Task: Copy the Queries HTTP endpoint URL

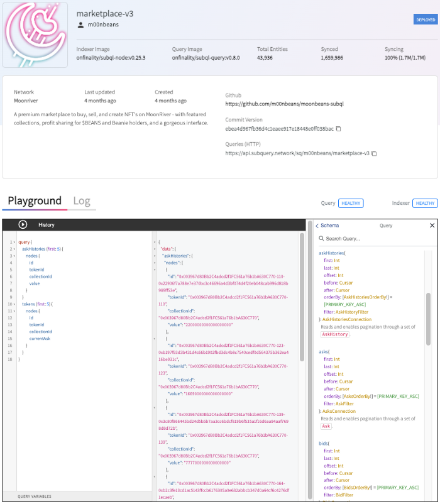Action: [374, 153]
